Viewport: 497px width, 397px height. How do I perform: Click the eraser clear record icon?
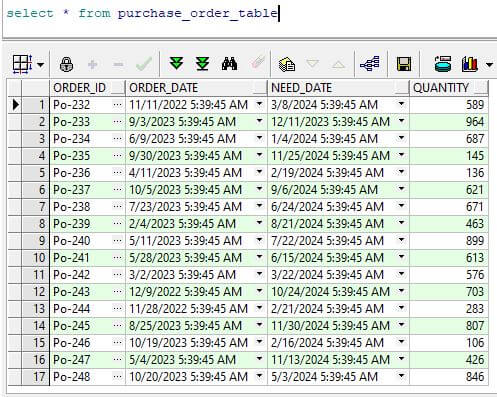[x=257, y=63]
